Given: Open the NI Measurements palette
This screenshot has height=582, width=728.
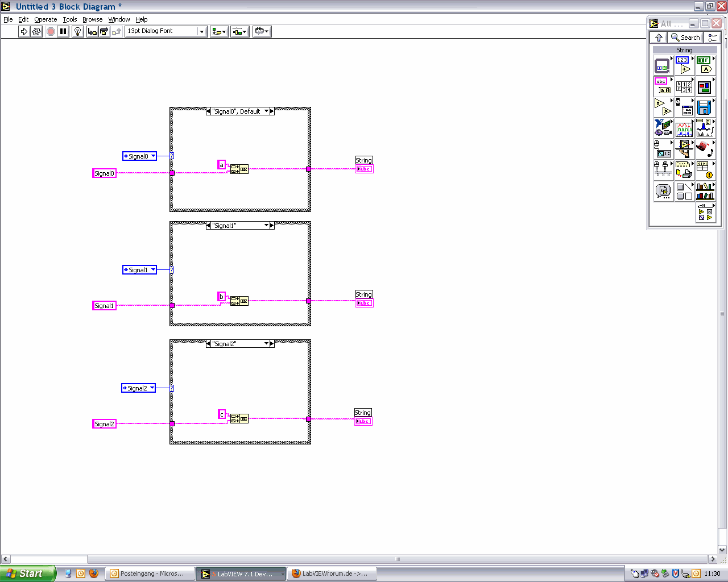Looking at the screenshot, I should [663, 127].
